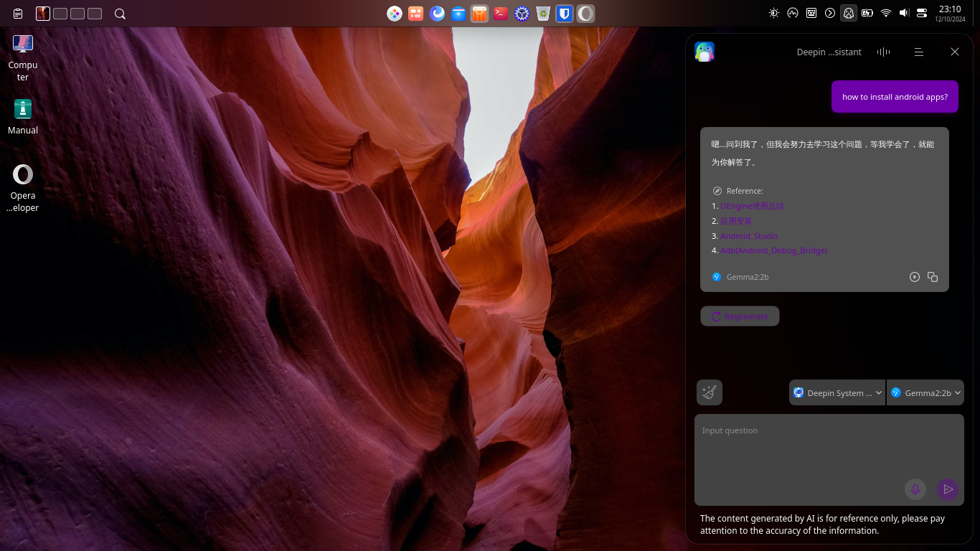This screenshot has height=551, width=980.
Task: Focus the Input question text box
Action: (829, 460)
